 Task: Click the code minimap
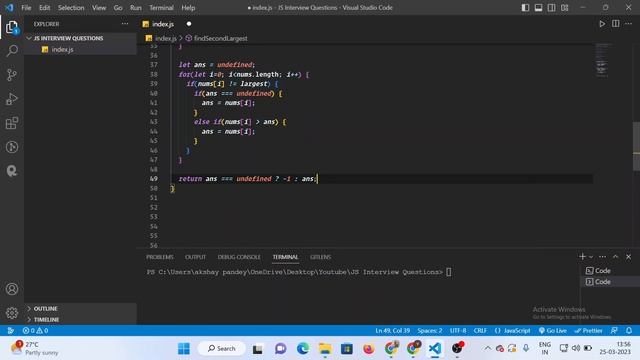click(x=602, y=60)
